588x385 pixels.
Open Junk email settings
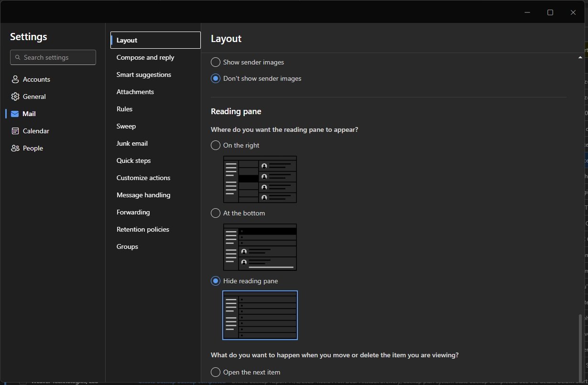[x=132, y=143]
